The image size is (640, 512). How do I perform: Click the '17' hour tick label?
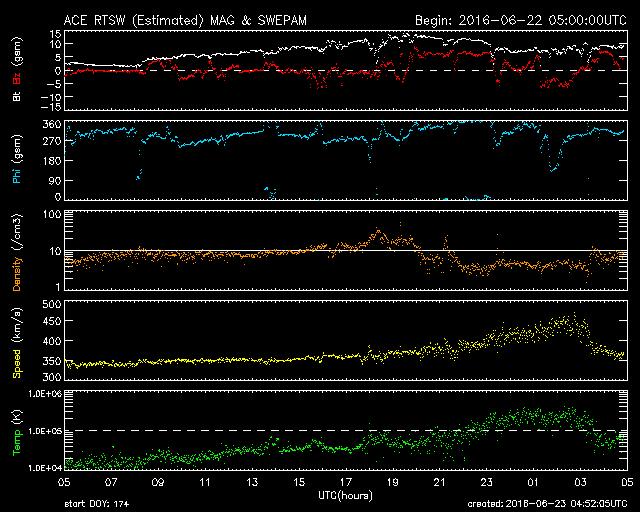[x=346, y=482]
